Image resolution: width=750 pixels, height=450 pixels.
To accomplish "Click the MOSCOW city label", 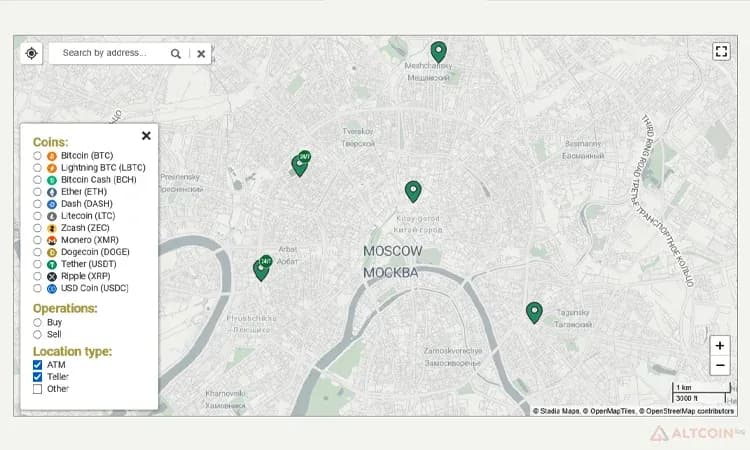I will [393, 251].
